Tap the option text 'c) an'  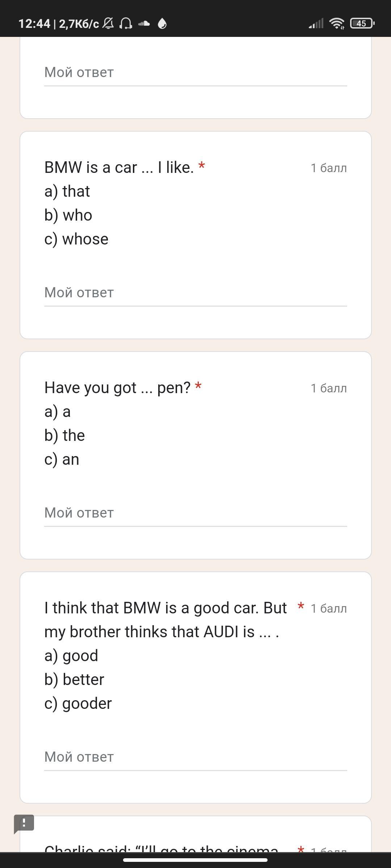pyautogui.click(x=62, y=459)
